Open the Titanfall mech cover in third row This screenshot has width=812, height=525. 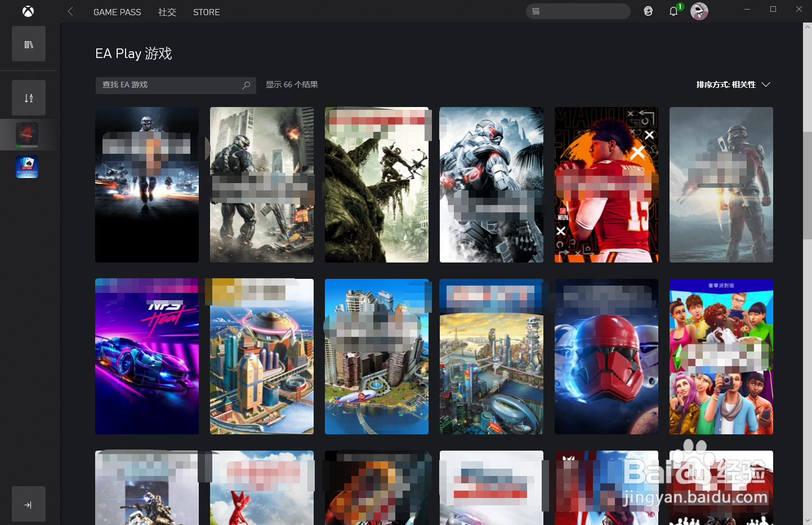(x=147, y=488)
